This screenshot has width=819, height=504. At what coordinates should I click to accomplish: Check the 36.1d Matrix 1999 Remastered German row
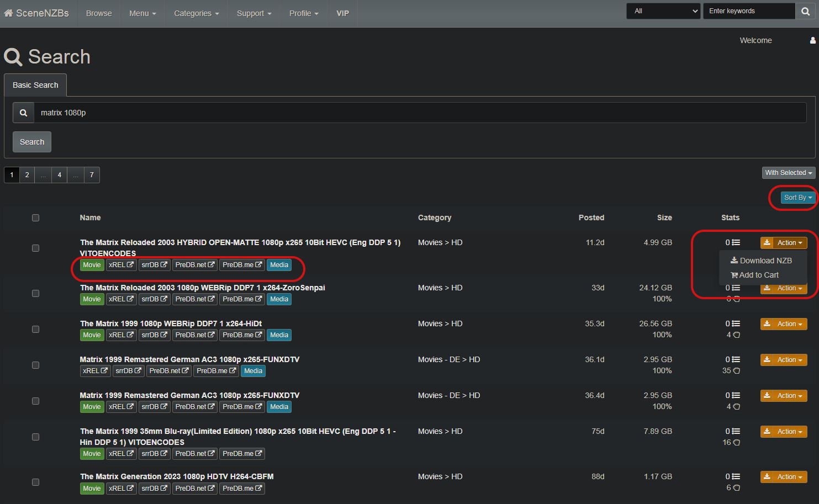[36, 365]
